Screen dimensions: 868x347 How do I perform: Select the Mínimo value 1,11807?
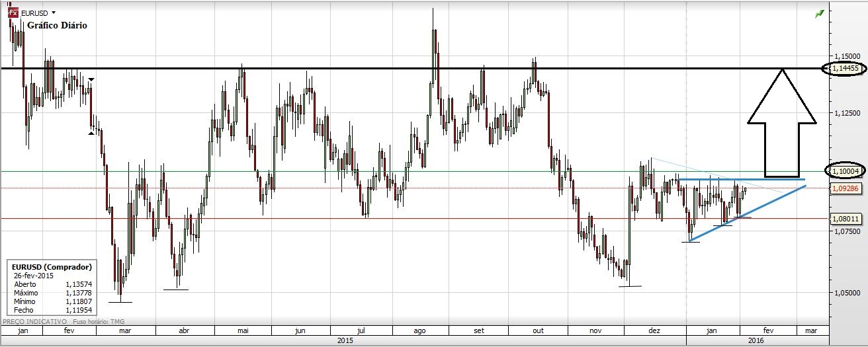point(77,301)
